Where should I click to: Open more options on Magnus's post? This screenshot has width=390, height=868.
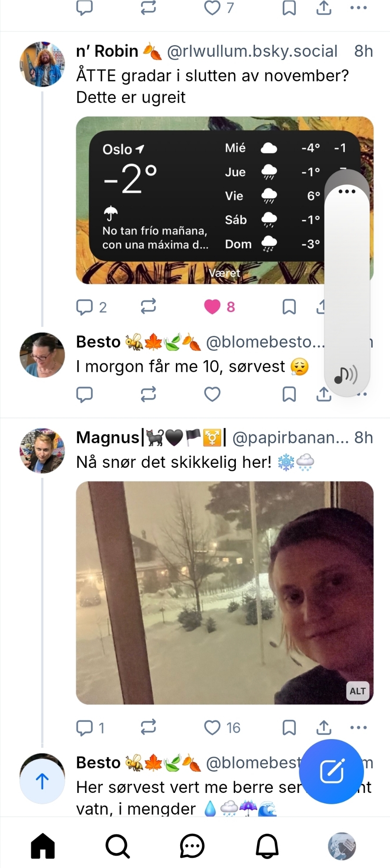358,727
